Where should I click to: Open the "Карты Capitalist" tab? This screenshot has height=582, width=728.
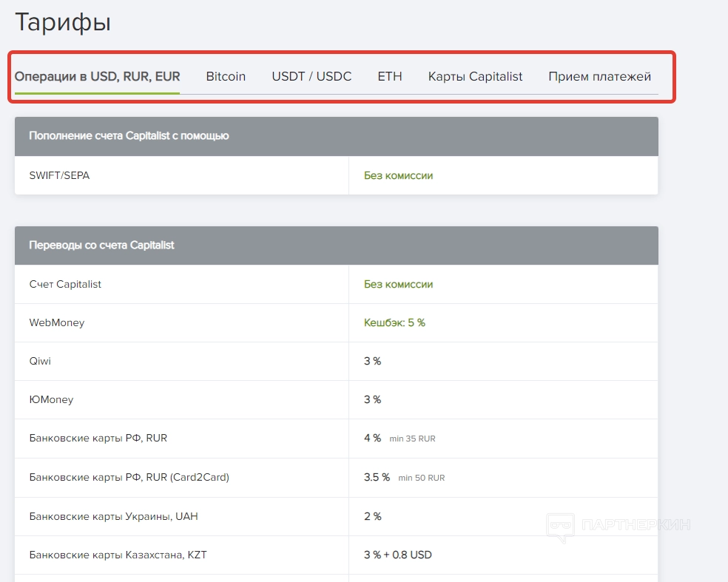(x=475, y=76)
